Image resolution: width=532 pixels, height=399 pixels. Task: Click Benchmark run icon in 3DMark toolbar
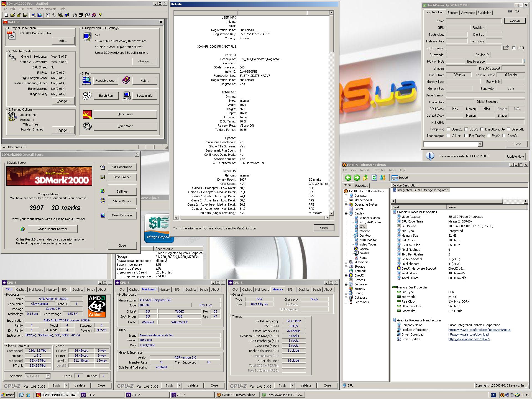[81, 15]
